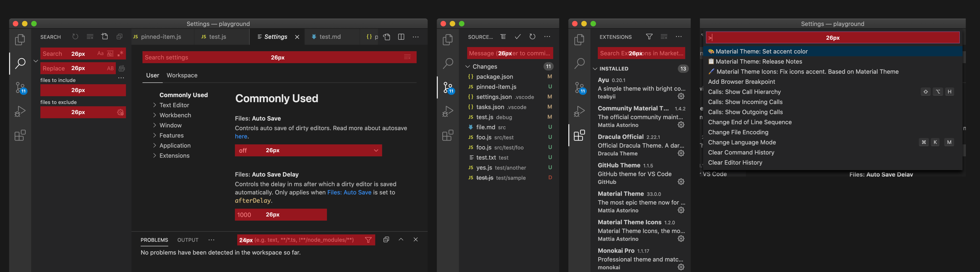Image resolution: width=980 pixels, height=272 pixels.
Task: Click the 'here' autosave documentation link
Action: pos(241,136)
